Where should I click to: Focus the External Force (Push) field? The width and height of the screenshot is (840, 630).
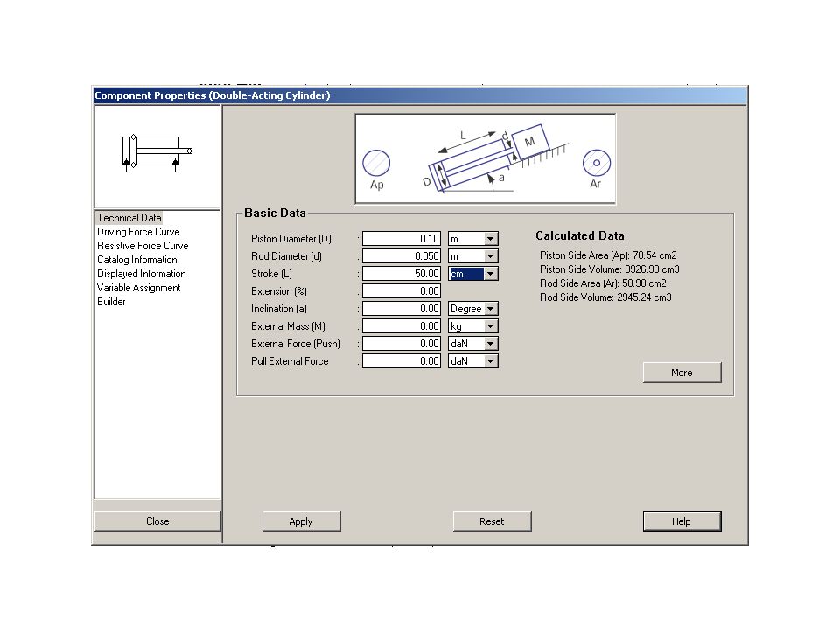[402, 344]
